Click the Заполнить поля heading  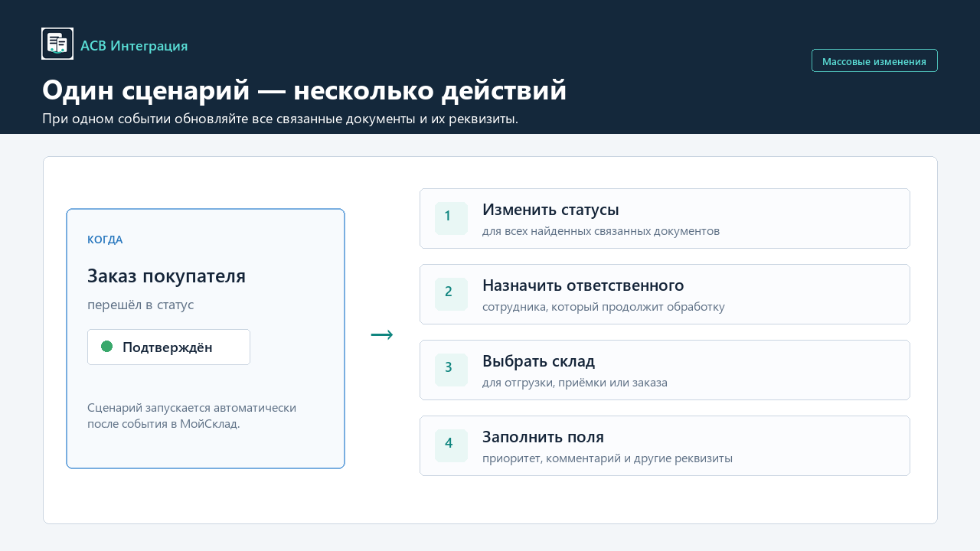[x=543, y=437]
